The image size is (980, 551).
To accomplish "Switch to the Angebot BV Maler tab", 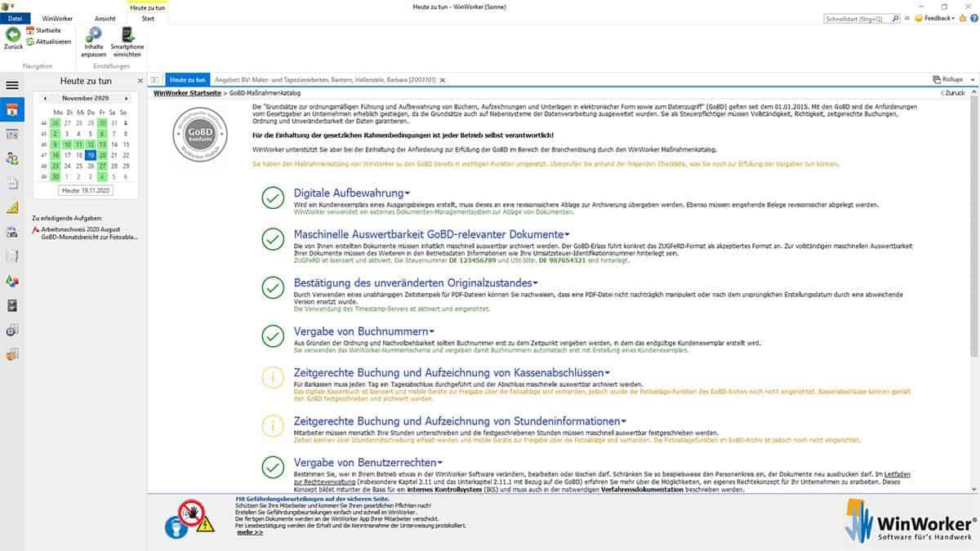I will (x=325, y=80).
